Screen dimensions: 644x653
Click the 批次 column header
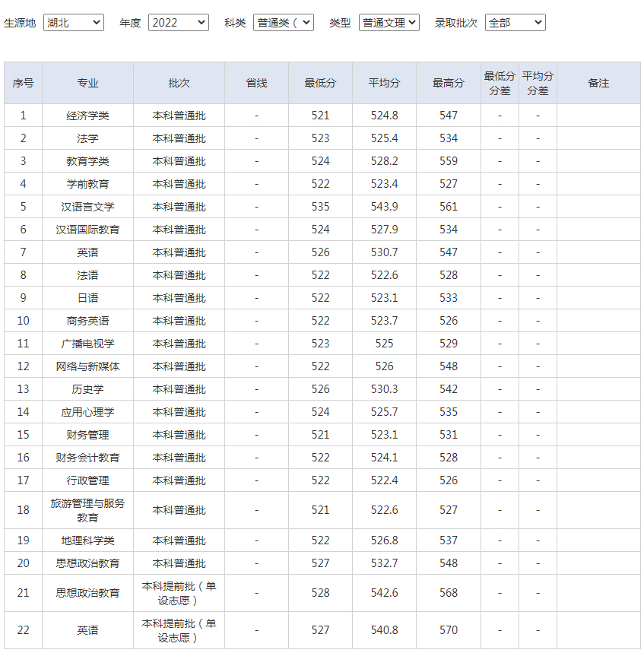[179, 83]
